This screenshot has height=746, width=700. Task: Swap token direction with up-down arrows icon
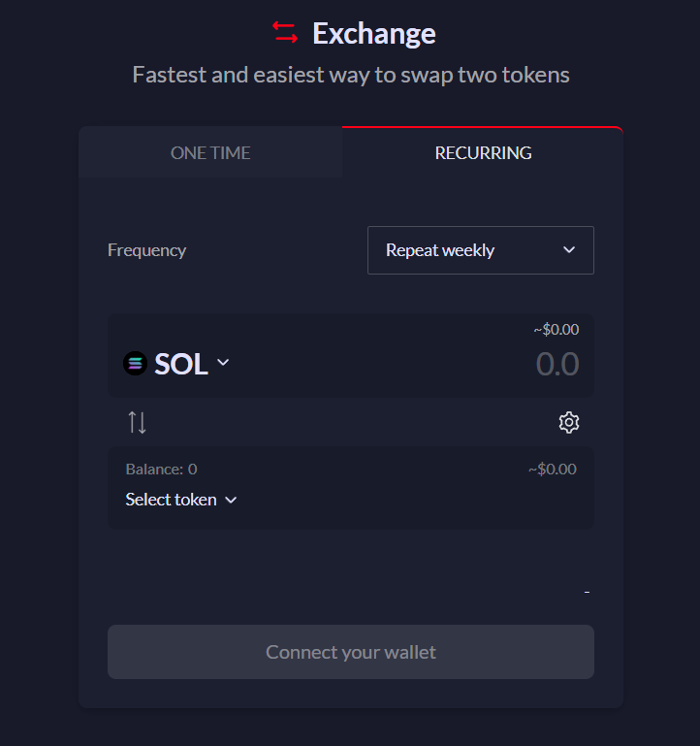[137, 423]
